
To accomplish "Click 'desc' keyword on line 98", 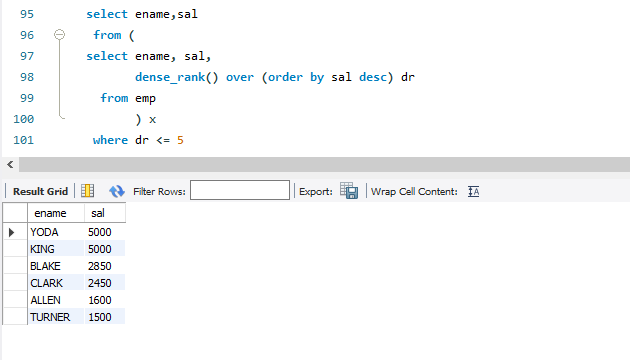I will (x=372, y=77).
